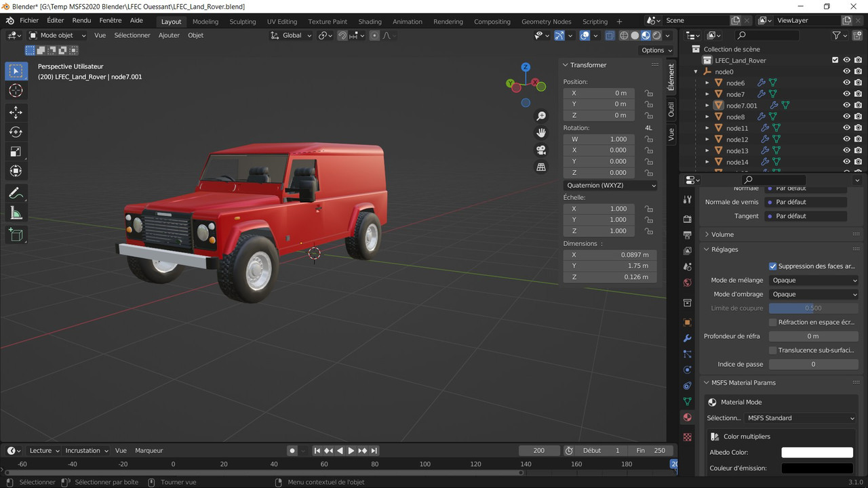This screenshot has width=868, height=488.
Task: Click the Couleur d'émission black swatch
Action: [x=817, y=468]
